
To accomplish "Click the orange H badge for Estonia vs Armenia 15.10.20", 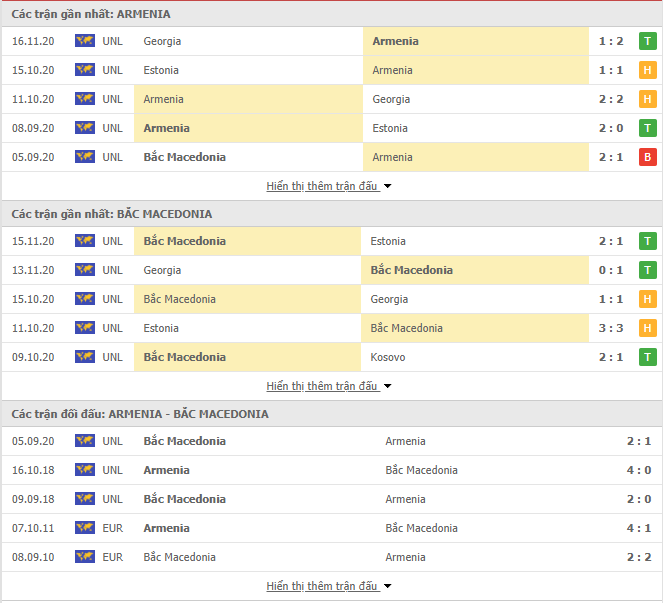I will pyautogui.click(x=647, y=70).
